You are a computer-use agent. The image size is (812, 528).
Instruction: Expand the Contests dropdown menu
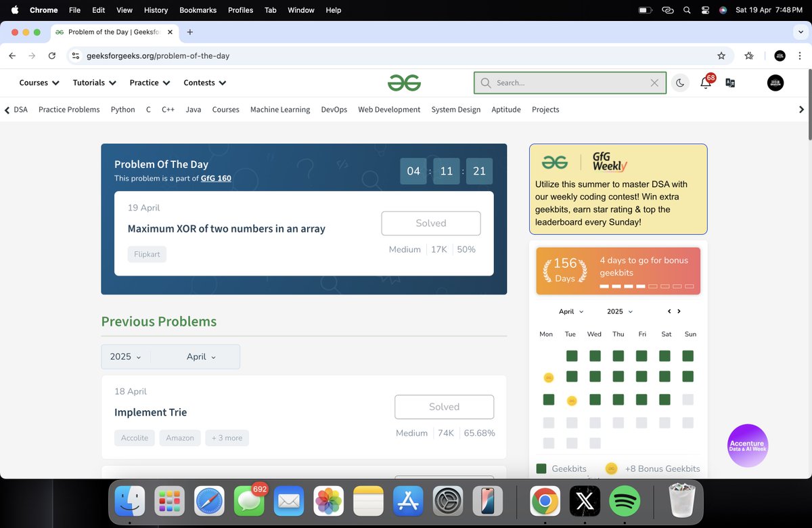pyautogui.click(x=205, y=83)
